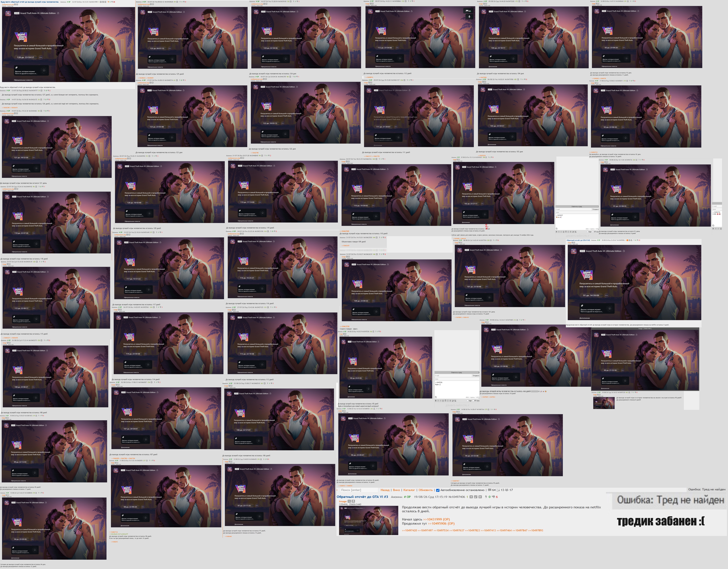The height and width of the screenshot is (569, 728).
Task: Click the three-dot button beside "125 дн. 06:01:15"
Action: point(170,48)
